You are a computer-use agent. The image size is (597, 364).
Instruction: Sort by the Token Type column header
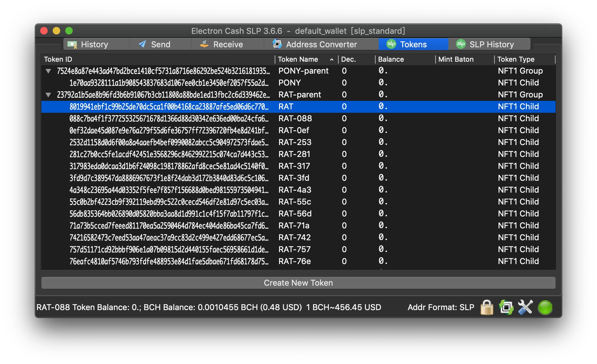click(x=525, y=59)
